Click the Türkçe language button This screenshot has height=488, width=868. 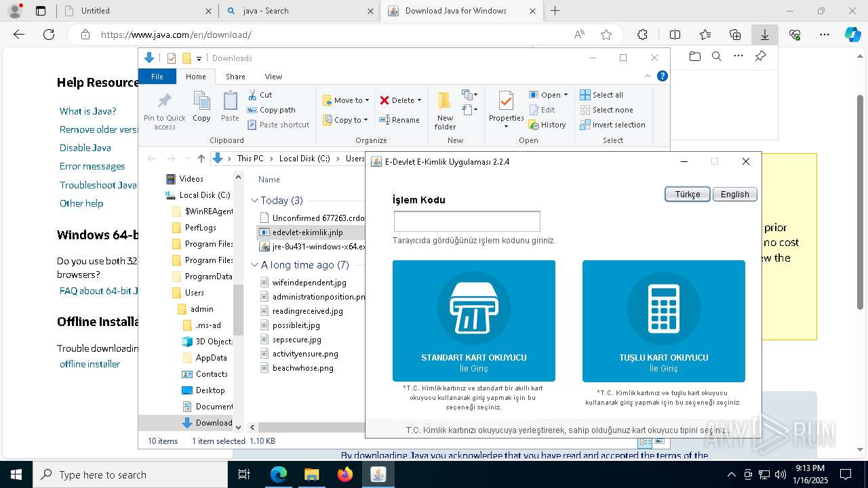pyautogui.click(x=687, y=195)
